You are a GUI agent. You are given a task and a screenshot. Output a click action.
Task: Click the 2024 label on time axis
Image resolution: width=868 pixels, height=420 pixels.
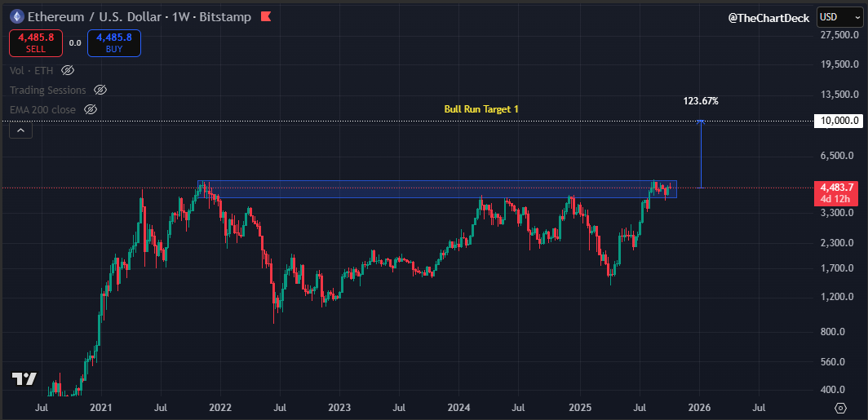coord(459,408)
